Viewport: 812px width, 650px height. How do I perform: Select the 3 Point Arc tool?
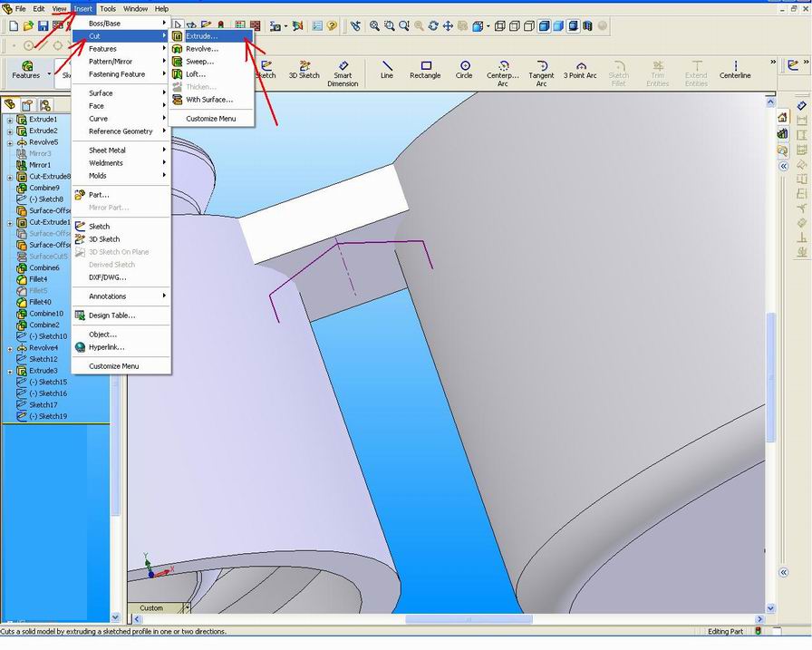pos(579,66)
